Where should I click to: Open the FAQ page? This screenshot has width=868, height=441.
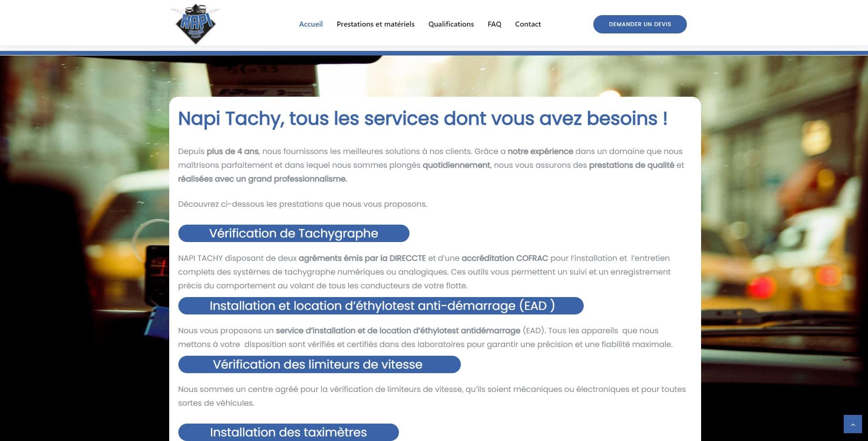coord(494,24)
